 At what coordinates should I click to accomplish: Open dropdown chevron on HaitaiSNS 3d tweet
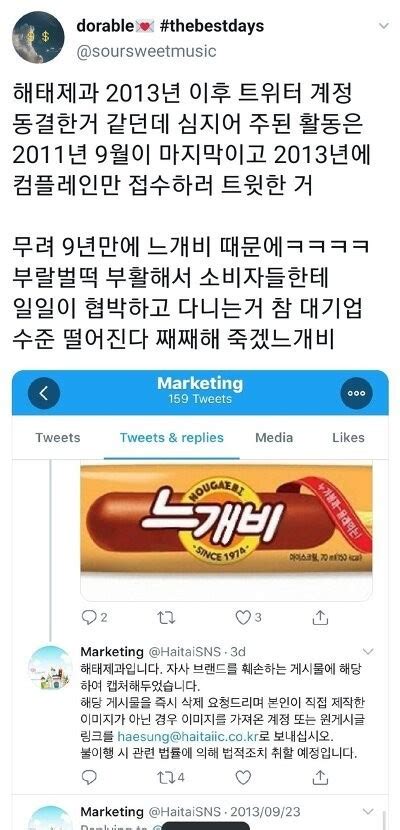(368, 652)
